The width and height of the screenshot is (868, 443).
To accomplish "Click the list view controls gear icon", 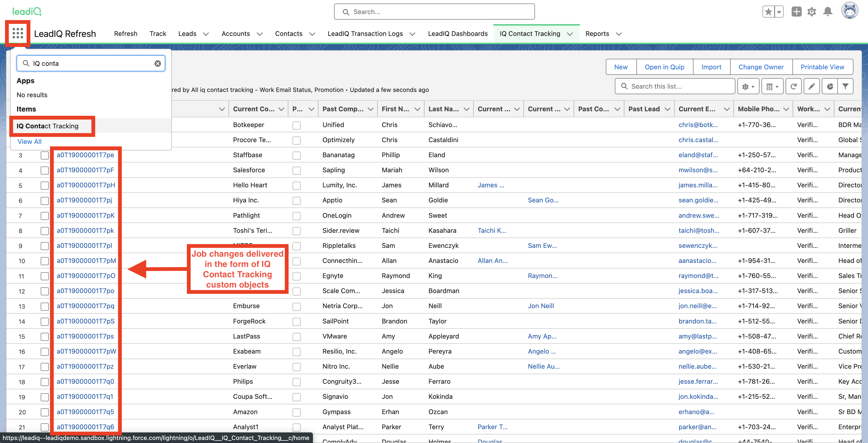I will 746,86.
